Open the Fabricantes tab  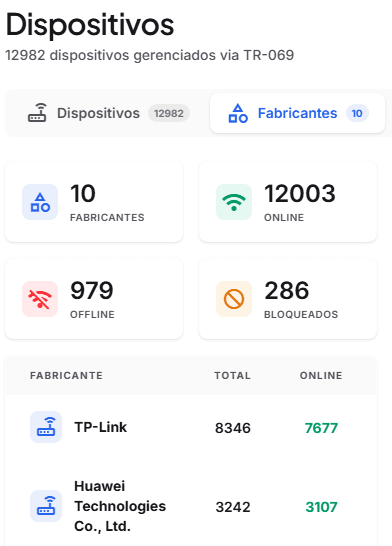pos(297,113)
